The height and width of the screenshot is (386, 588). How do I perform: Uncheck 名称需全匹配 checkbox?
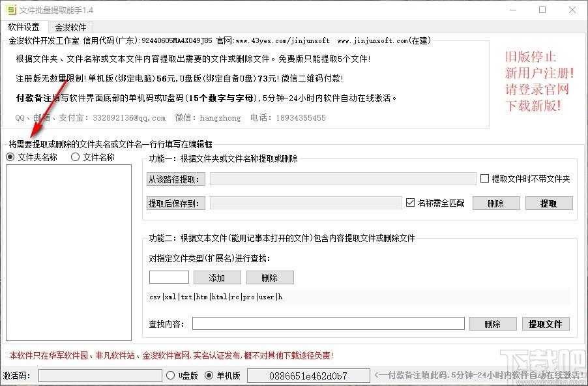[x=435, y=203]
